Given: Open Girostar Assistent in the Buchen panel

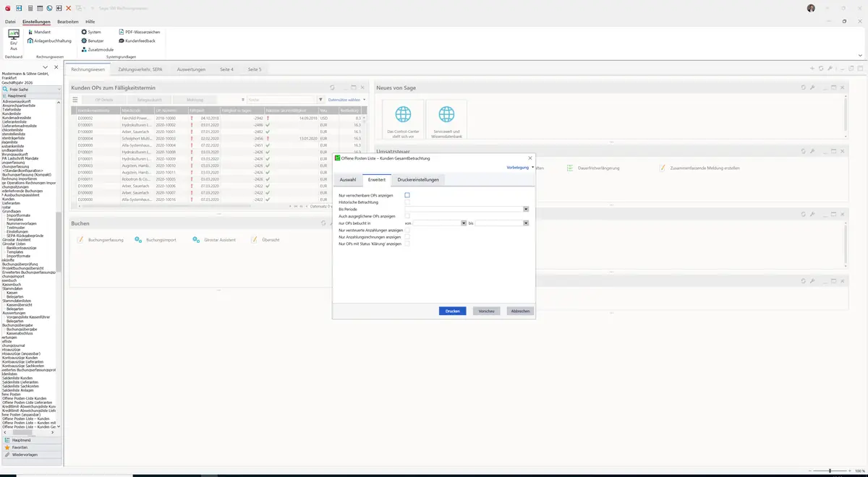Looking at the screenshot, I should click(x=215, y=240).
